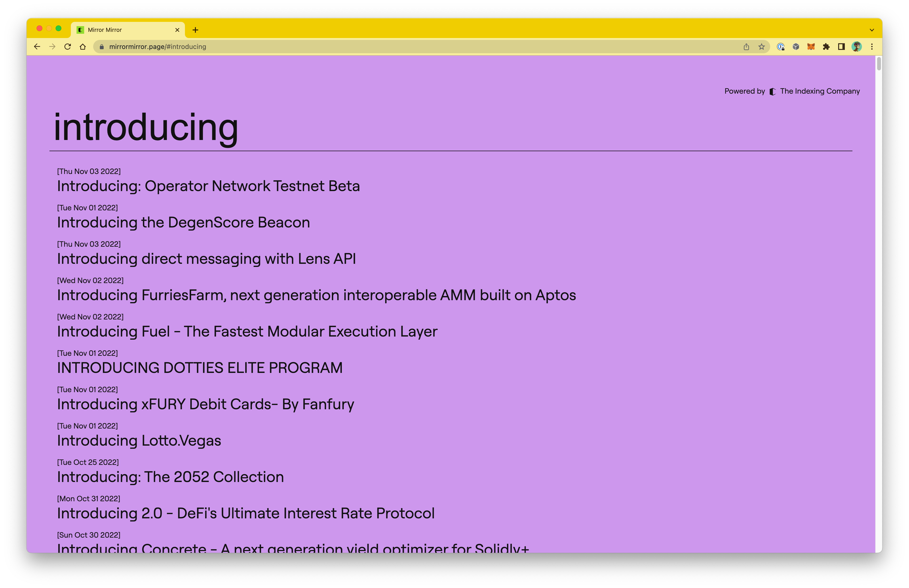Viewport: 909px width, 588px height.
Task: Click the [Sun Oct 30 2022] date
Action: [x=89, y=535]
